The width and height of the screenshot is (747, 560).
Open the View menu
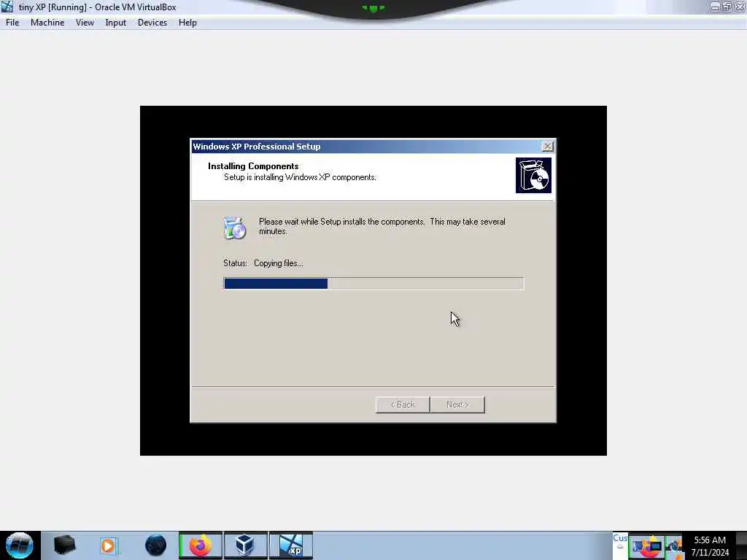coord(85,23)
